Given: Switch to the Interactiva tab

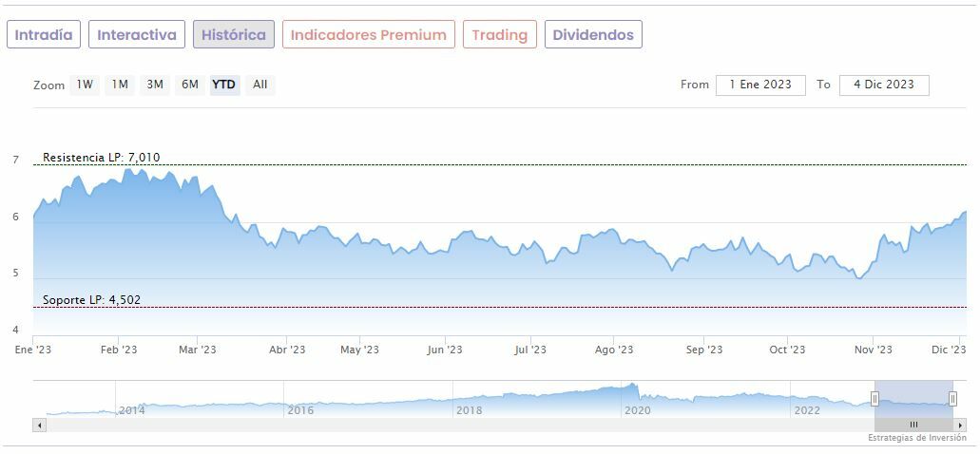Looking at the screenshot, I should pos(137,35).
